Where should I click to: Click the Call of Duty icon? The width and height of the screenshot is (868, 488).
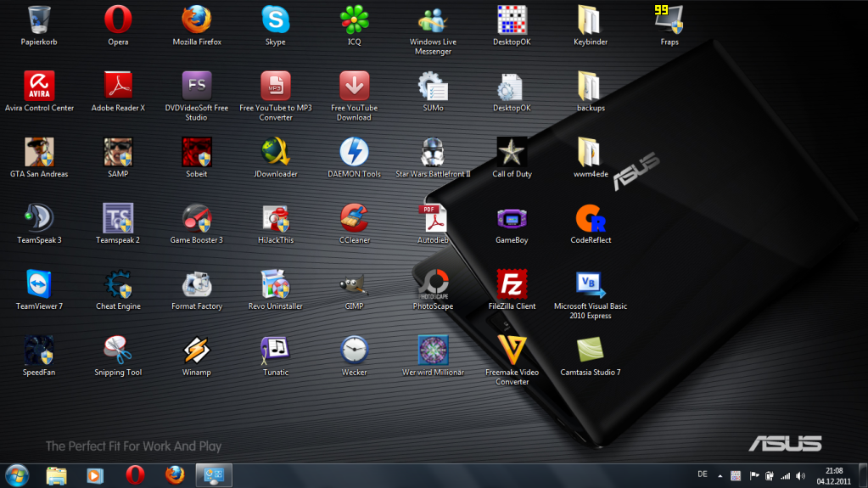click(512, 158)
